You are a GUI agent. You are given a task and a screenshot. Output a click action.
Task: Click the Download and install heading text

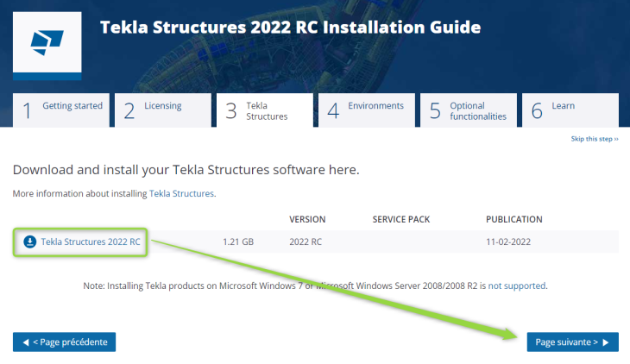[186, 170]
